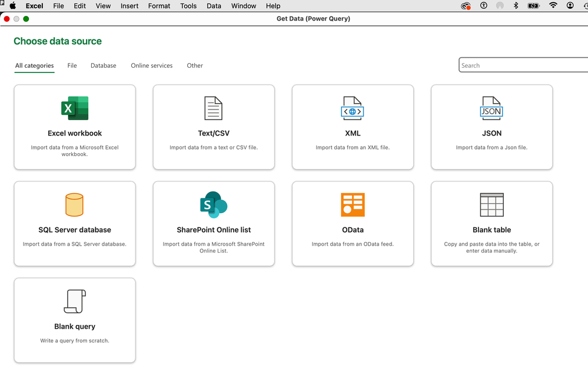Click the Blank query scroll icon
Image resolution: width=588 pixels, height=371 pixels.
pos(75,302)
